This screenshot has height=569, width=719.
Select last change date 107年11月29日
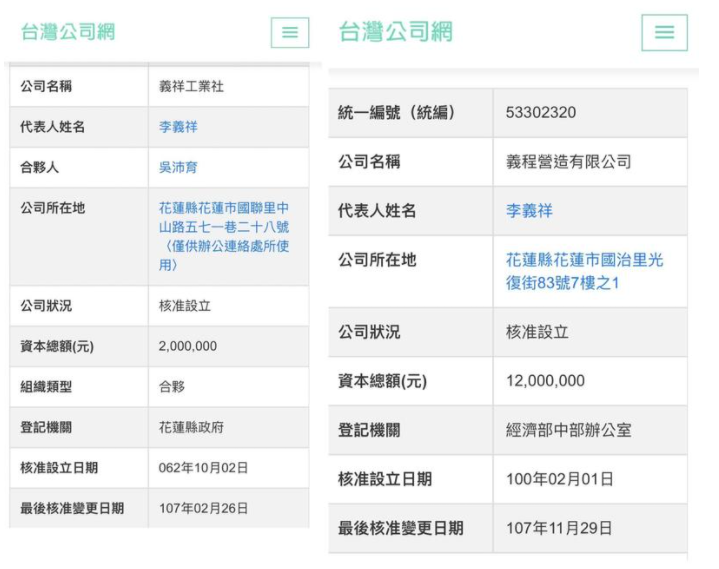point(559,528)
